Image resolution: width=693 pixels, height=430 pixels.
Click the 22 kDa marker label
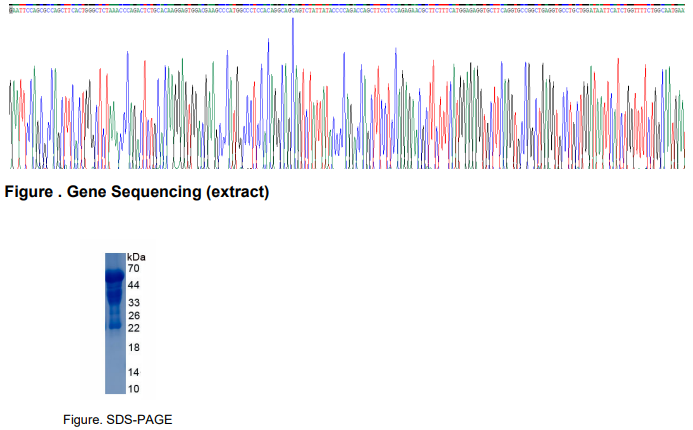tap(133, 328)
